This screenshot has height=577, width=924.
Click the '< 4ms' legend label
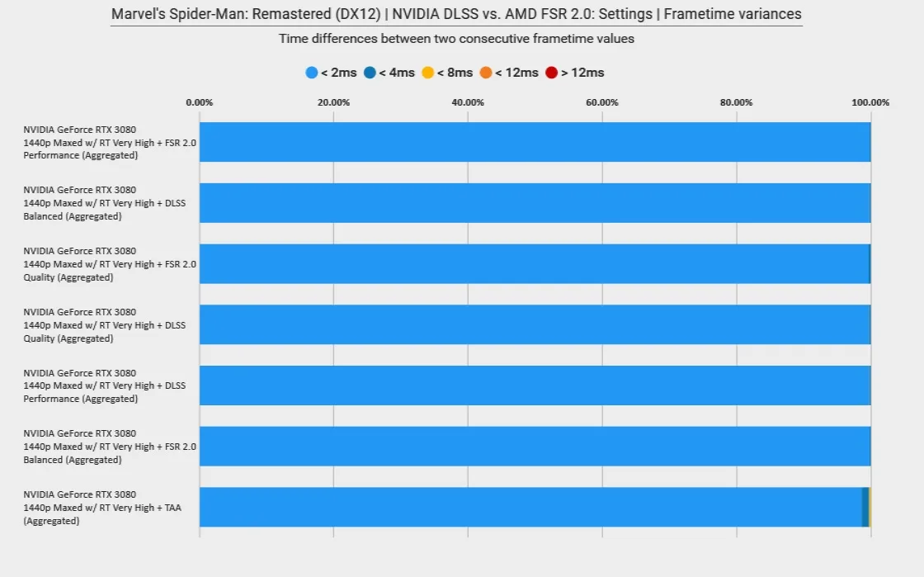click(x=397, y=73)
